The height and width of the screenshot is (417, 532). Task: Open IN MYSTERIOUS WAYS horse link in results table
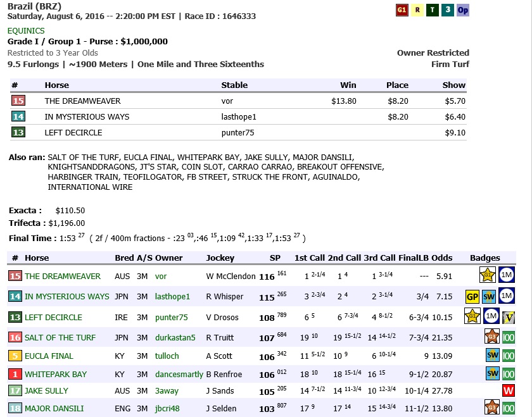click(67, 297)
